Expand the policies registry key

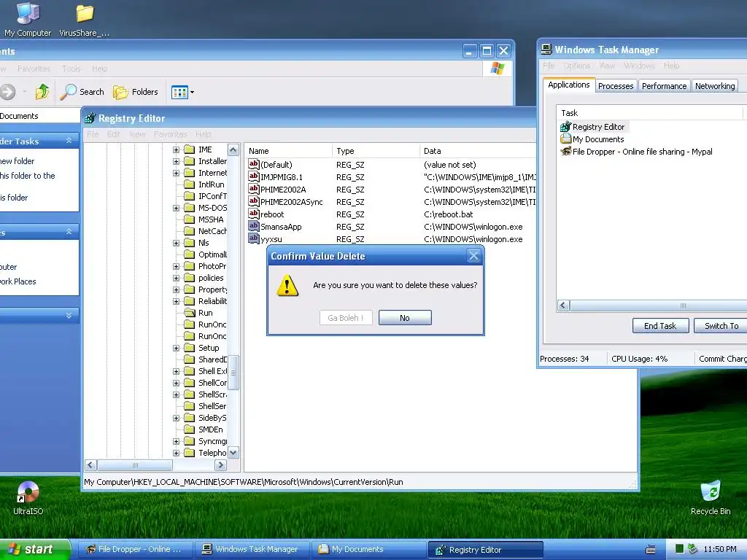point(177,278)
